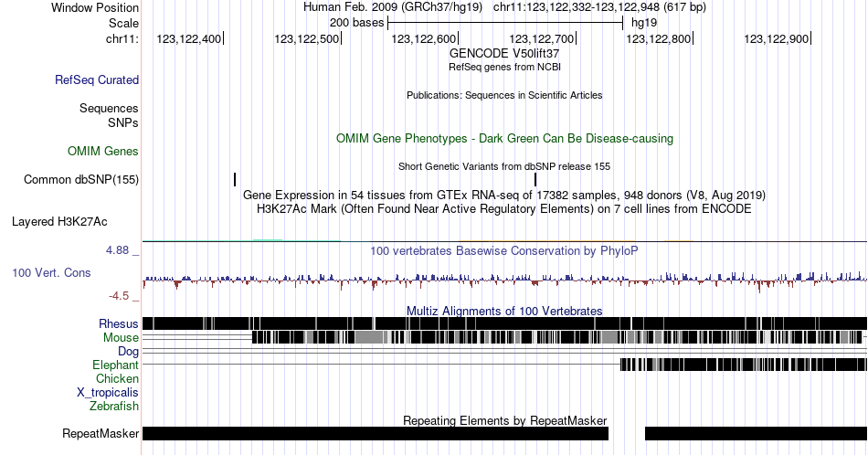Click the 123,122,600 ruler coordinate
The height and width of the screenshot is (455, 868).
point(424,39)
